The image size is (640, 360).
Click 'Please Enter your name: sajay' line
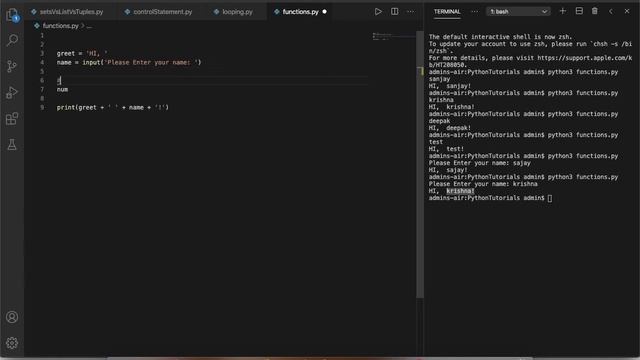[x=480, y=163]
